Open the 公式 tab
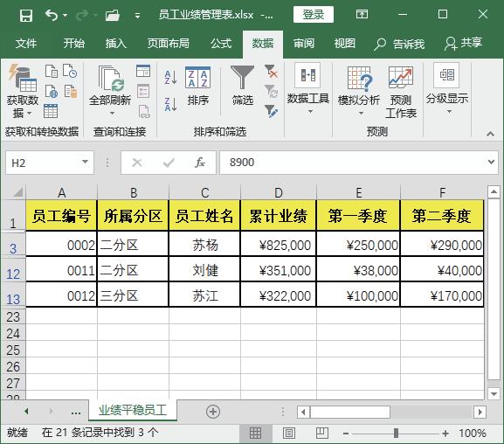The width and height of the screenshot is (504, 444). pyautogui.click(x=221, y=43)
